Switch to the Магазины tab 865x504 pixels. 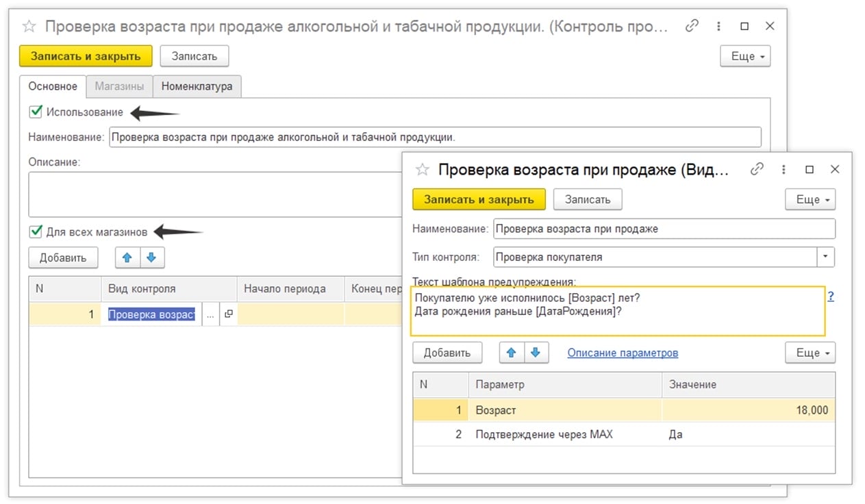(119, 86)
